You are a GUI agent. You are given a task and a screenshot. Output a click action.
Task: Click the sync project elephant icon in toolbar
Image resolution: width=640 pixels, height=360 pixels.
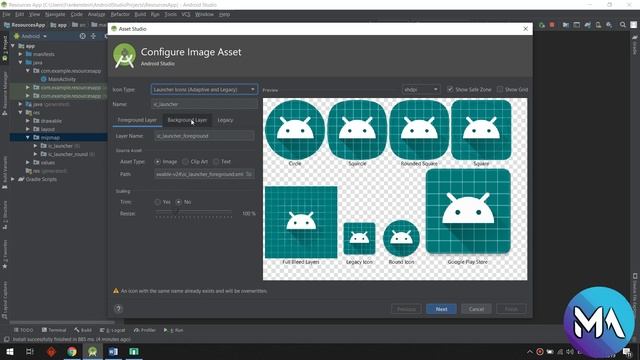point(587,25)
